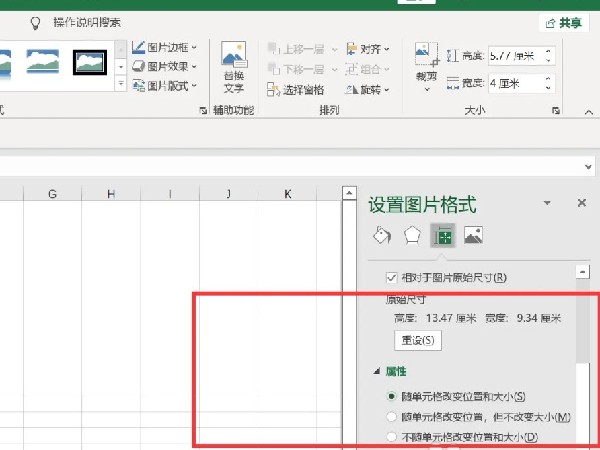Select don't move or size with cells
The height and width of the screenshot is (450, 600).
(x=392, y=437)
